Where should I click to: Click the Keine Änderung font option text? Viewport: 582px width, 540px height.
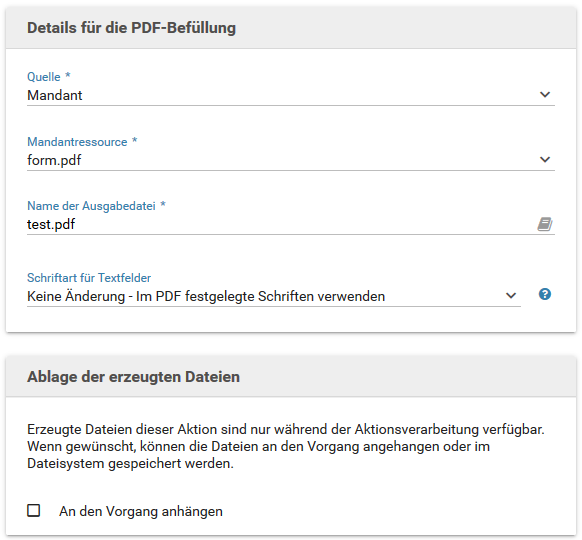coord(206,296)
